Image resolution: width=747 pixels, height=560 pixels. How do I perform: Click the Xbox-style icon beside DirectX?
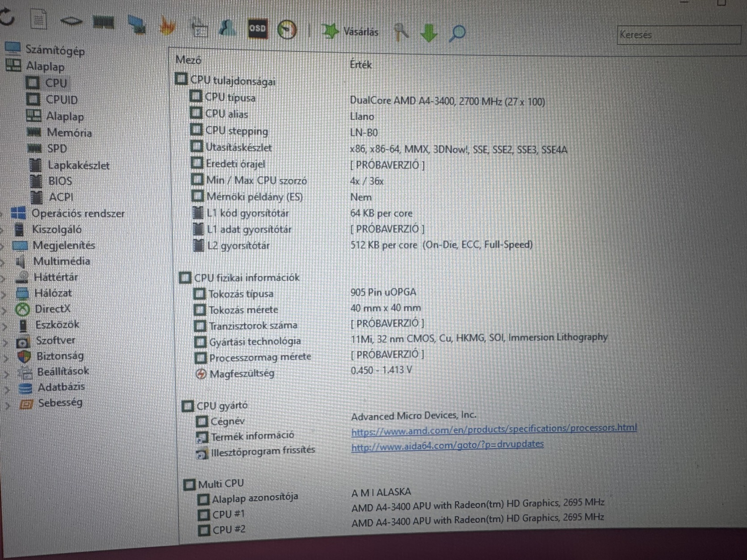click(22, 309)
